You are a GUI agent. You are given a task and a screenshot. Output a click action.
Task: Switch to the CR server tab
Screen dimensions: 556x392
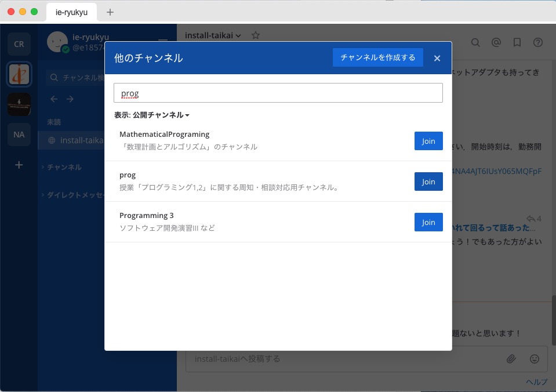tap(19, 44)
